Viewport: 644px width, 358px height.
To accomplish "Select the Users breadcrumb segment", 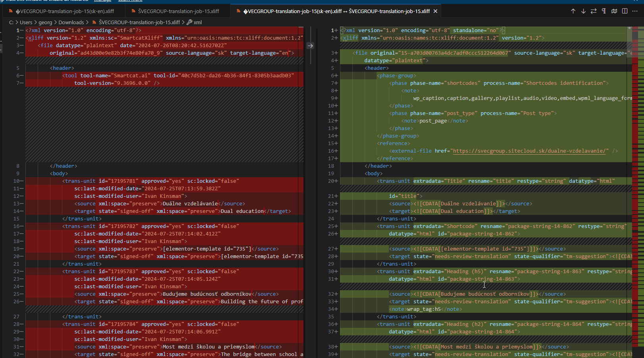I will click(26, 23).
